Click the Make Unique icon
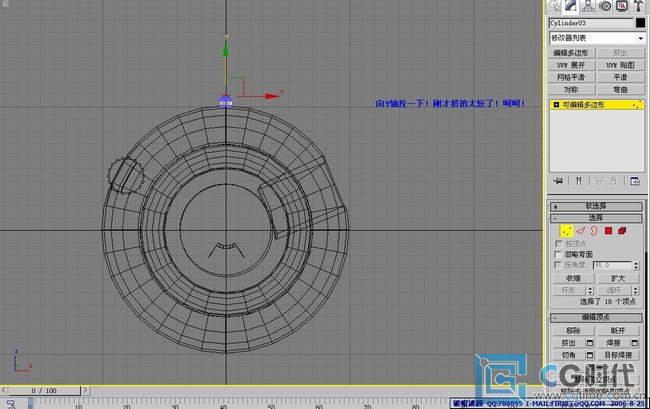Viewport: 650px width, 409px height. coord(599,181)
